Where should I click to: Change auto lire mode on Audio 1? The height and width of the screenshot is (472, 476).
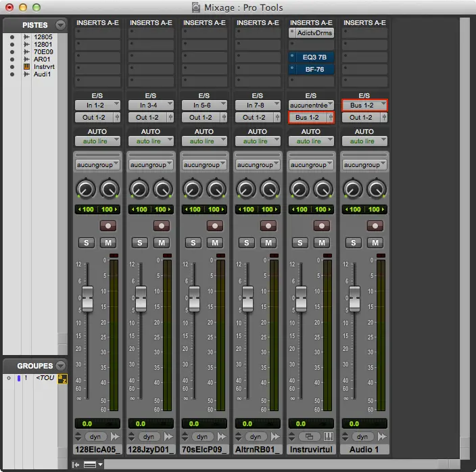pos(364,141)
